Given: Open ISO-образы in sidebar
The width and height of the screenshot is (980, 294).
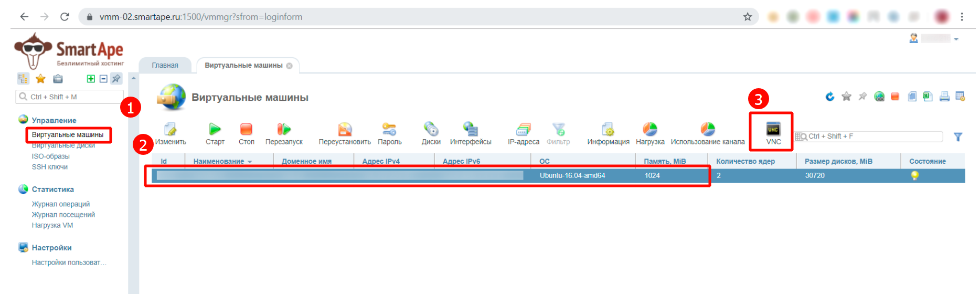Looking at the screenshot, I should click(50, 156).
